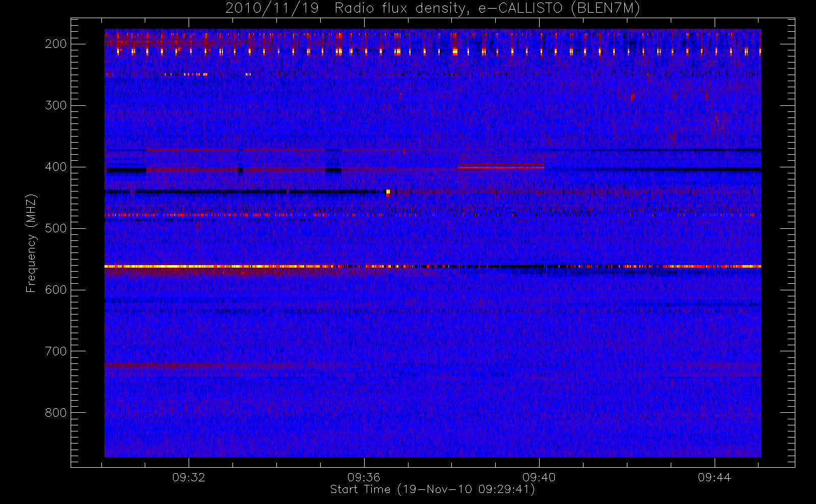Viewport: 816px width, 504px height.
Task: Click the 300 frequency tick label
Action: (55, 105)
